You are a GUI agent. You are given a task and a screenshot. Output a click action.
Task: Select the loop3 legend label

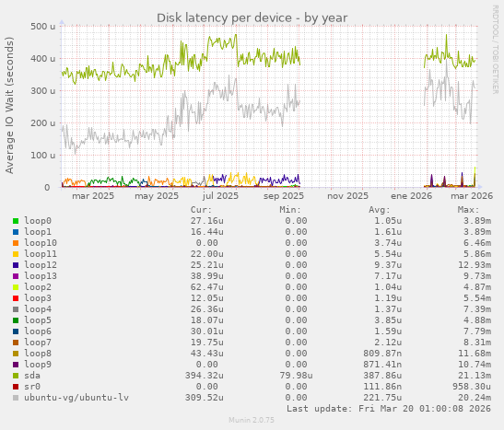click(x=38, y=298)
